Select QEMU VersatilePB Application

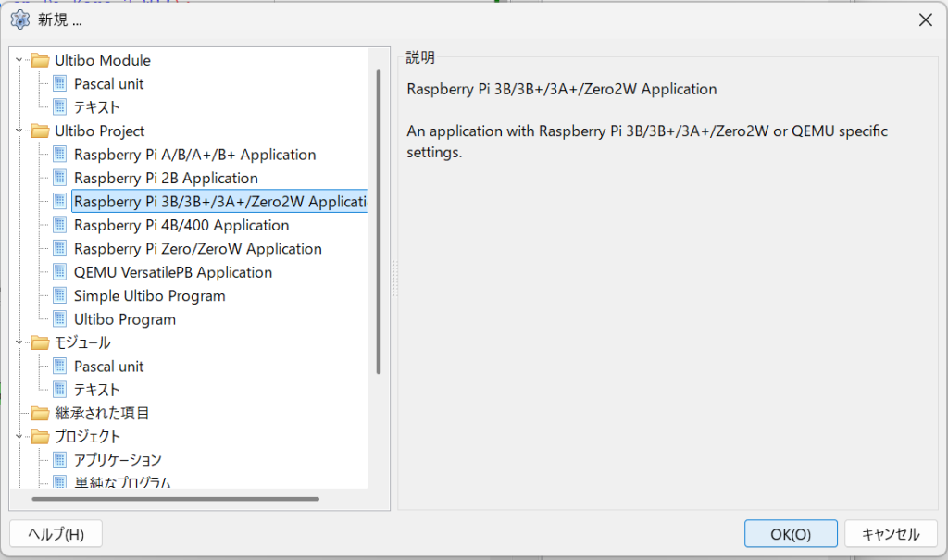coord(173,272)
